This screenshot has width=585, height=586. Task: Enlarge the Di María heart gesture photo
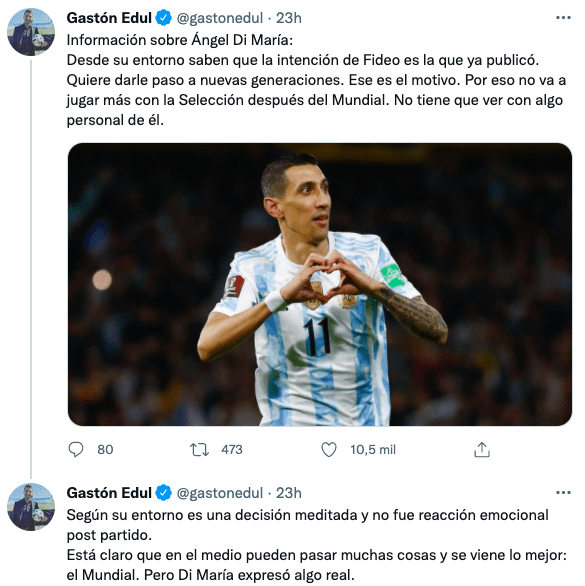coord(320,284)
